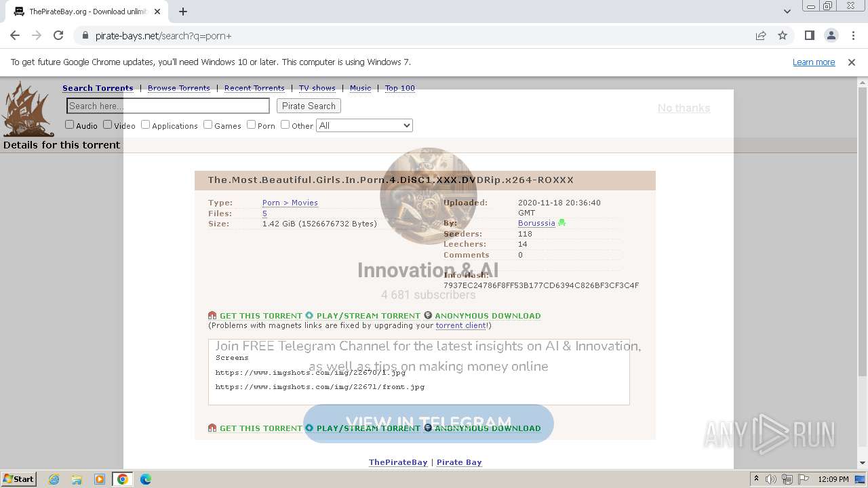Click the taskbar clock 12:09 PM

pyautogui.click(x=833, y=479)
